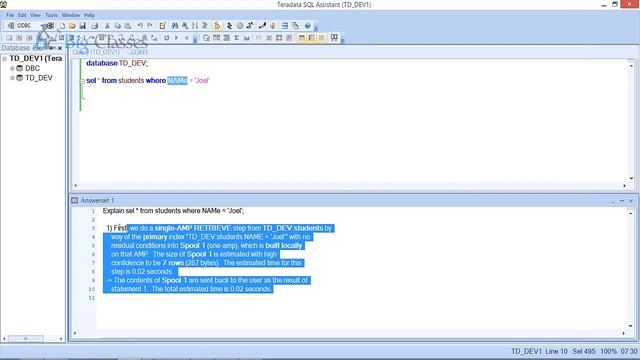Click the Disconnect icon right of ODBC

(x=51, y=26)
